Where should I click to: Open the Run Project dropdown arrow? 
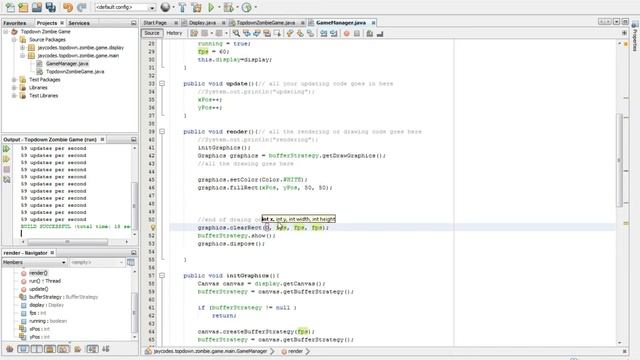(x=219, y=7)
